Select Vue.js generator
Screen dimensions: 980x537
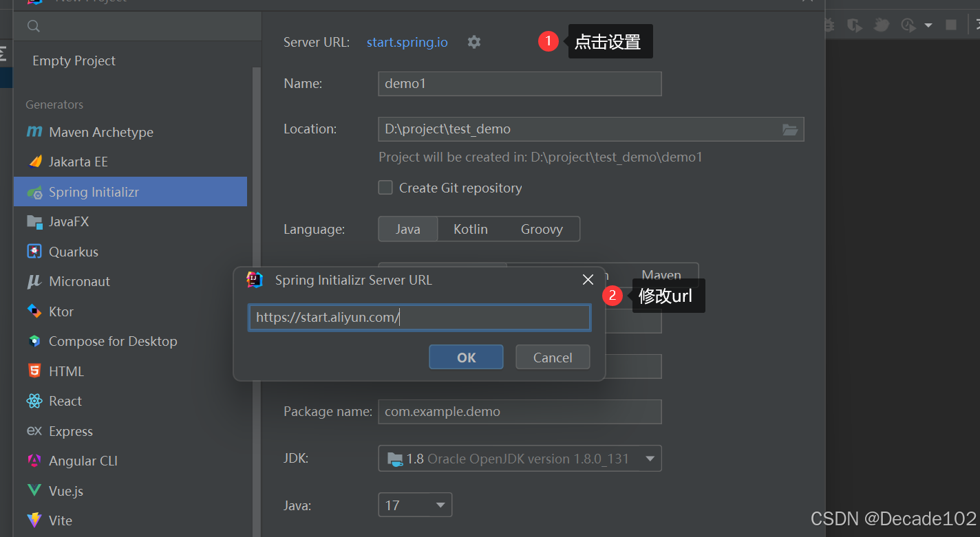point(130,491)
